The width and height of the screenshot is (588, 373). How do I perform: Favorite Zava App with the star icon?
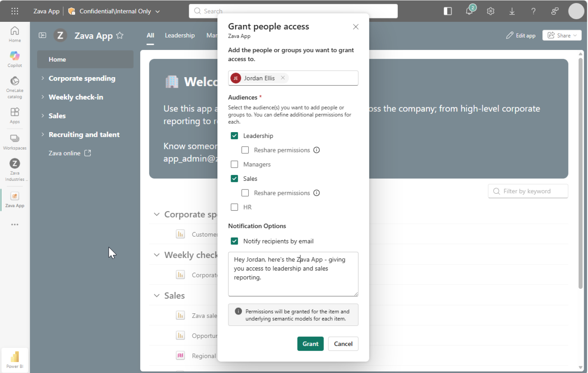(120, 35)
